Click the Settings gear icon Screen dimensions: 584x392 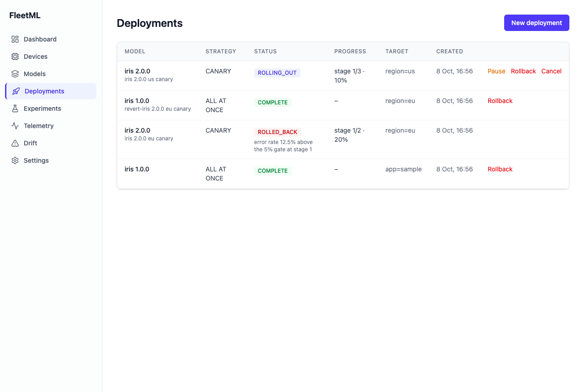pyautogui.click(x=15, y=160)
